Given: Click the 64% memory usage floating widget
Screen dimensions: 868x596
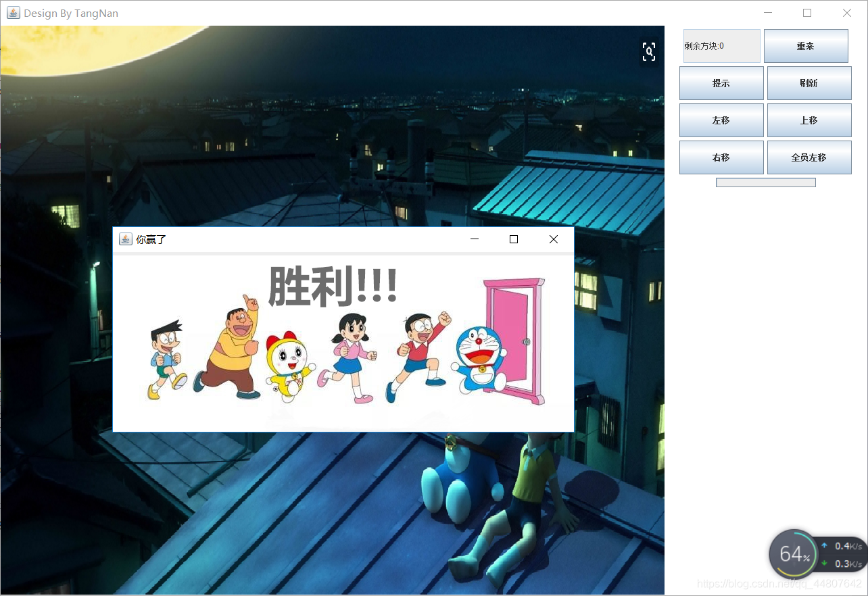Looking at the screenshot, I should pyautogui.click(x=794, y=554).
